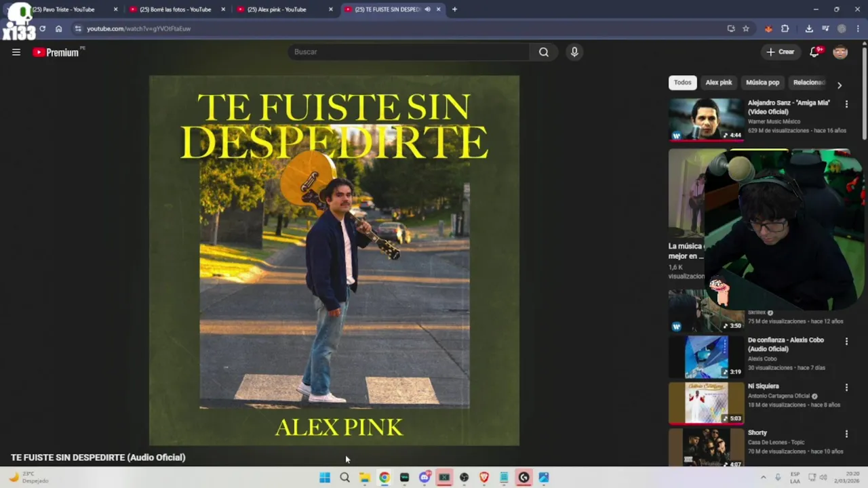The width and height of the screenshot is (868, 488).
Task: Show hidden system tray icons
Action: click(763, 478)
